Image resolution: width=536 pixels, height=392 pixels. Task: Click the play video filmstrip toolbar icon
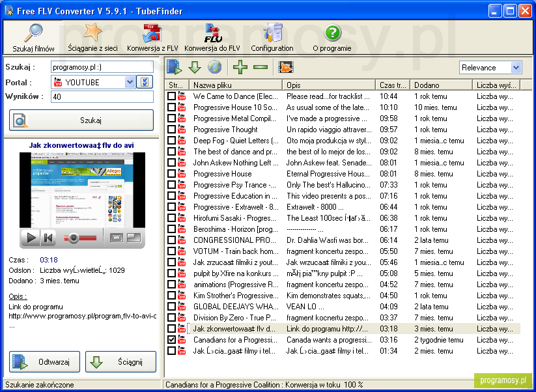pyautogui.click(x=175, y=67)
